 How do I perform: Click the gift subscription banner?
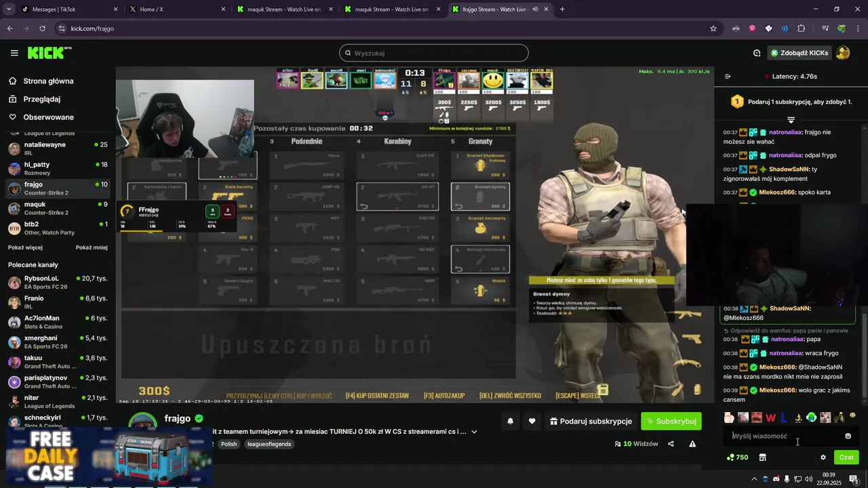[791, 102]
